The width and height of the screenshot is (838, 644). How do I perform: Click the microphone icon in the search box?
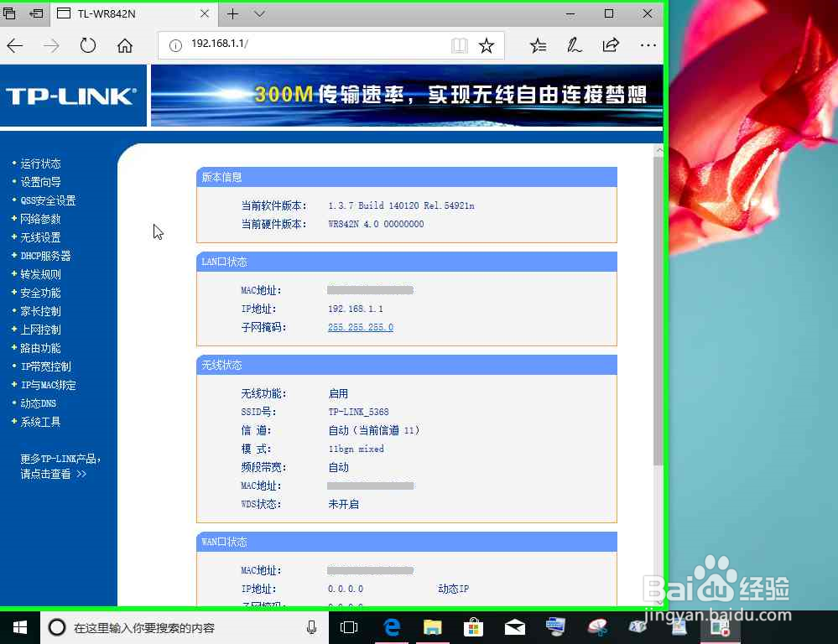click(311, 626)
